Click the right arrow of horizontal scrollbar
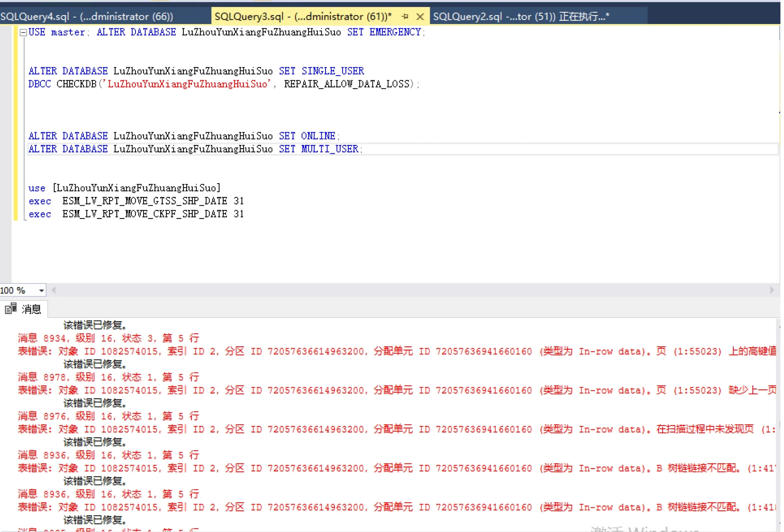The width and height of the screenshot is (784, 532). pyautogui.click(x=772, y=290)
